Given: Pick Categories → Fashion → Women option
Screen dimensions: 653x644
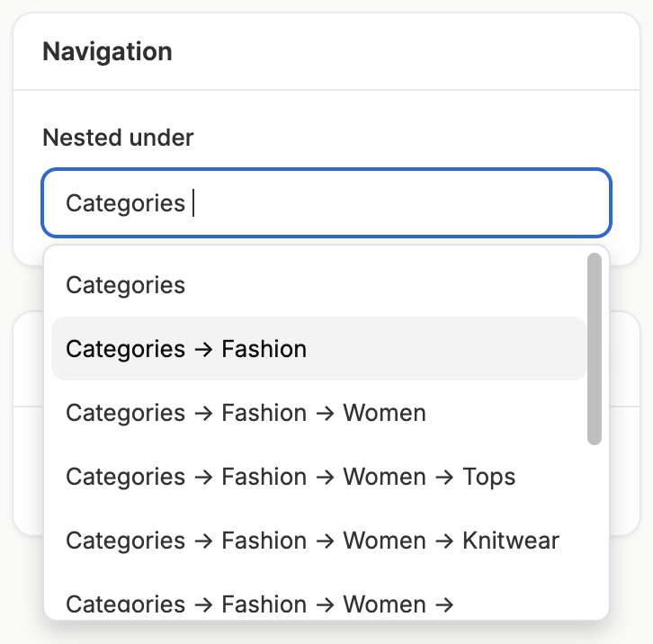Looking at the screenshot, I should [246, 413].
